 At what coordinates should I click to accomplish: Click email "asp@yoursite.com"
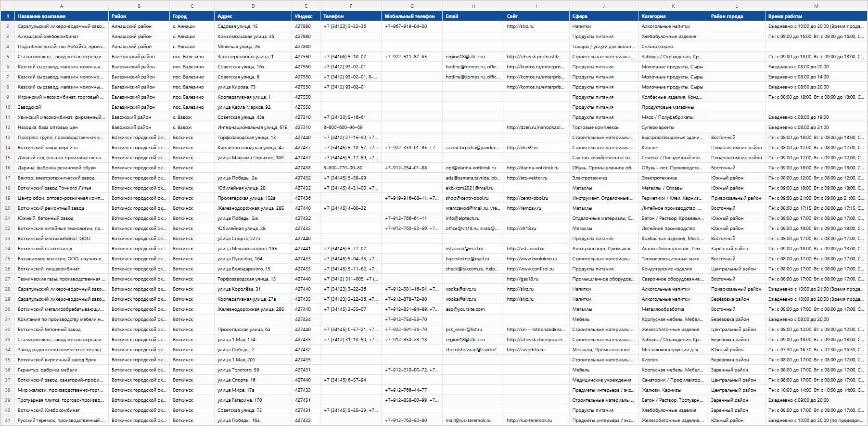(x=473, y=309)
